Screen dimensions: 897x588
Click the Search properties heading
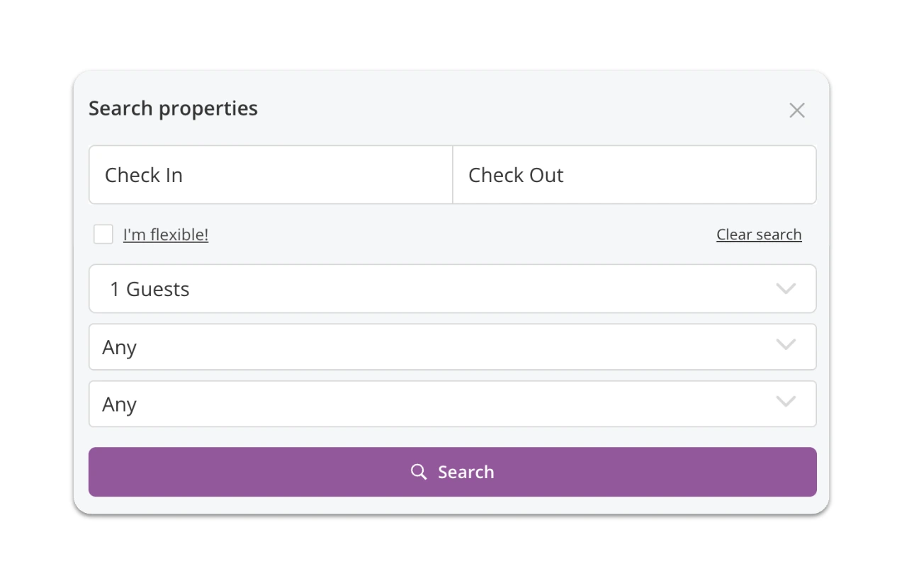[173, 108]
